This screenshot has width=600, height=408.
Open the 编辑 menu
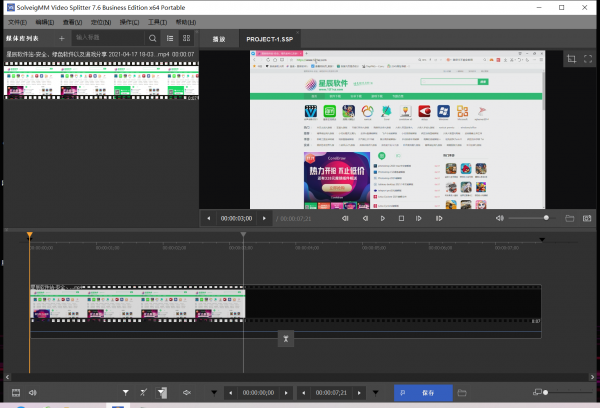(45, 22)
